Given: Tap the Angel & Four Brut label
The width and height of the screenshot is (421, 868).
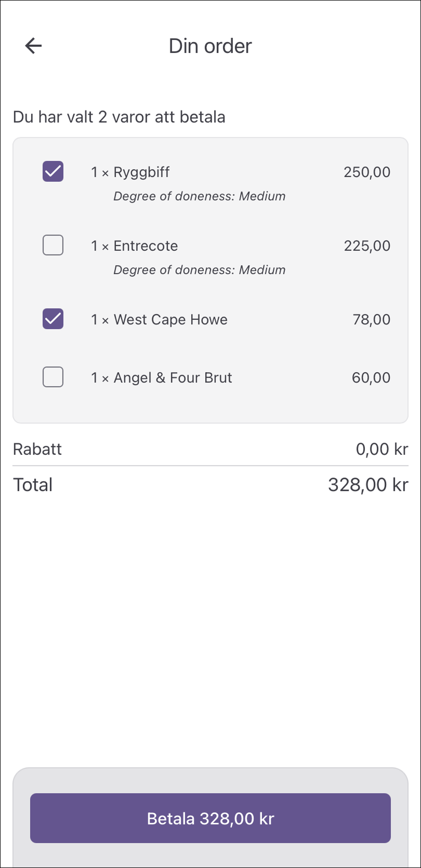Looking at the screenshot, I should pyautogui.click(x=173, y=378).
